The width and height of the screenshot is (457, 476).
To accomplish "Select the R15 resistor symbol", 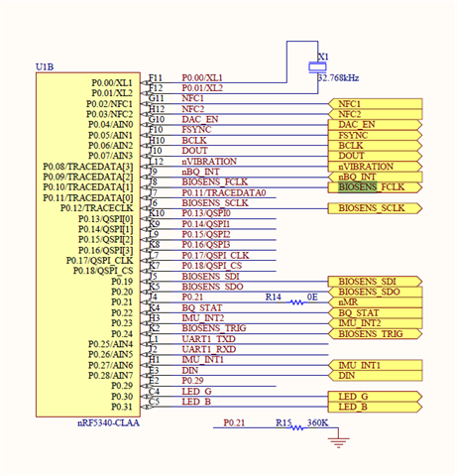I will [x=297, y=427].
